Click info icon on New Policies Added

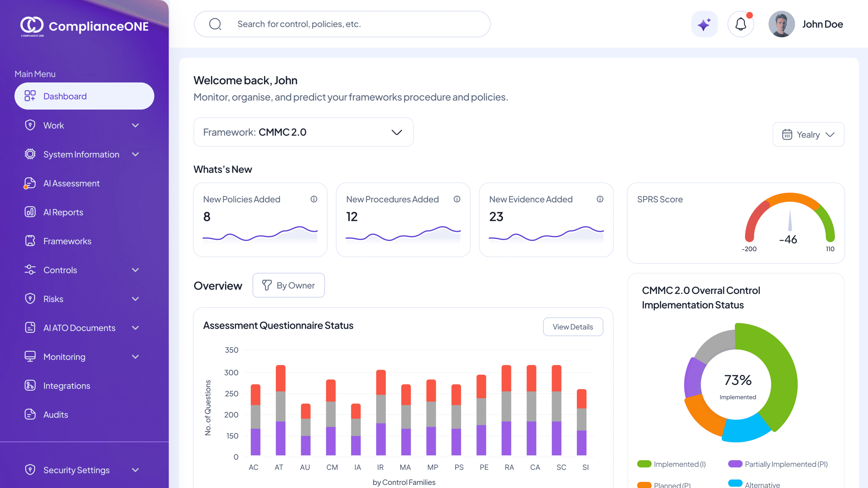click(314, 199)
